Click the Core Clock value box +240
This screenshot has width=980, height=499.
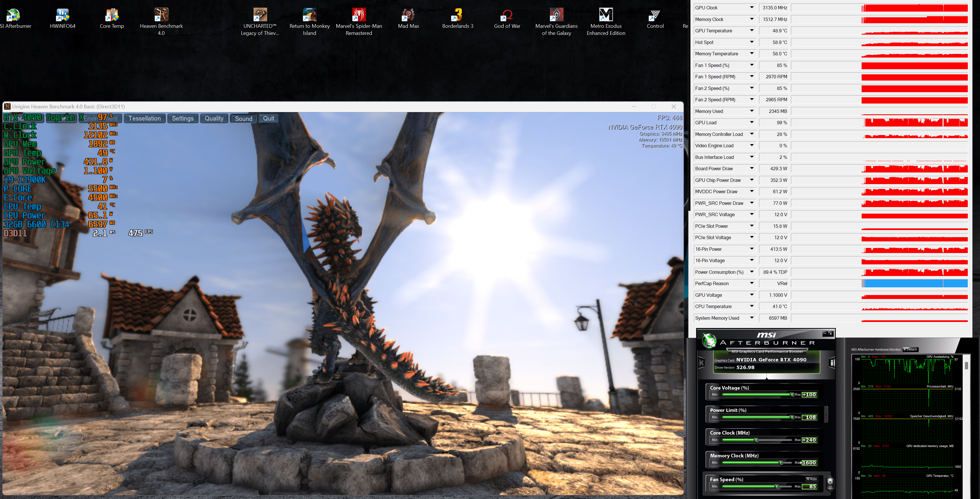(809, 440)
